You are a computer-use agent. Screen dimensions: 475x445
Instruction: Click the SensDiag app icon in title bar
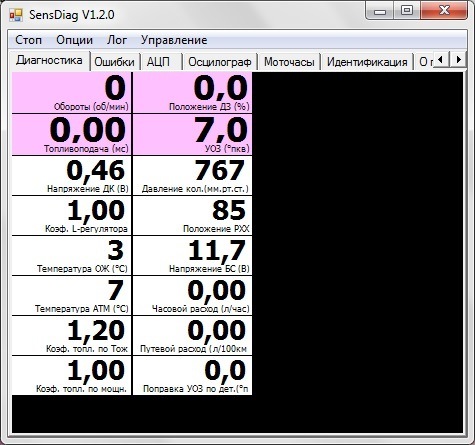coord(16,15)
